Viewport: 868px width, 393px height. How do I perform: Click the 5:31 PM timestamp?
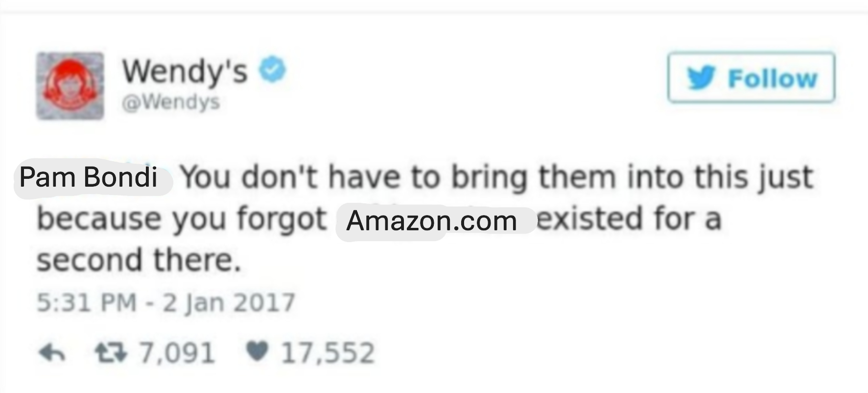pos(86,302)
